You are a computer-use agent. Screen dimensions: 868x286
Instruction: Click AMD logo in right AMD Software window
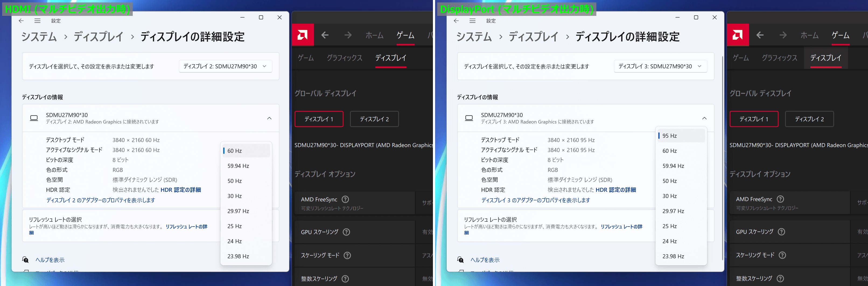[738, 35]
